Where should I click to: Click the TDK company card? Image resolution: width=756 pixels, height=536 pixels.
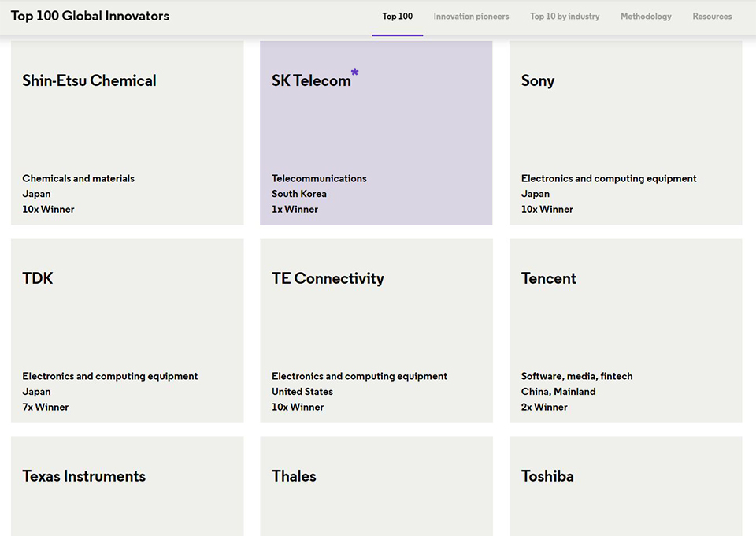(x=127, y=330)
